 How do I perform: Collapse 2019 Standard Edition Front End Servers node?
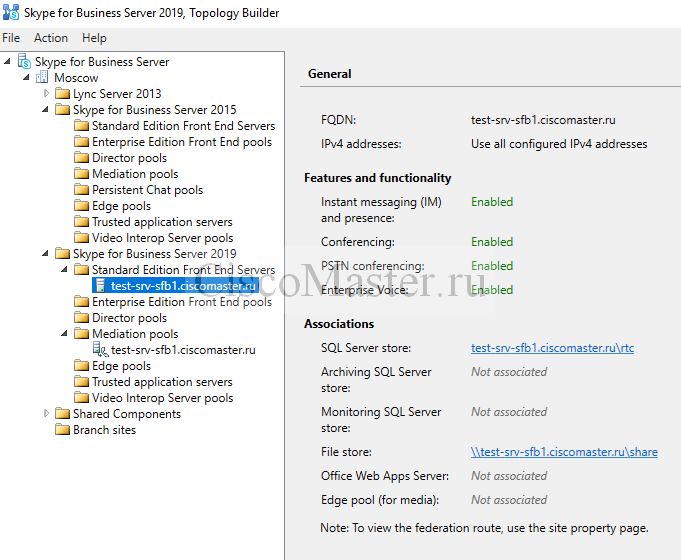pos(64,269)
